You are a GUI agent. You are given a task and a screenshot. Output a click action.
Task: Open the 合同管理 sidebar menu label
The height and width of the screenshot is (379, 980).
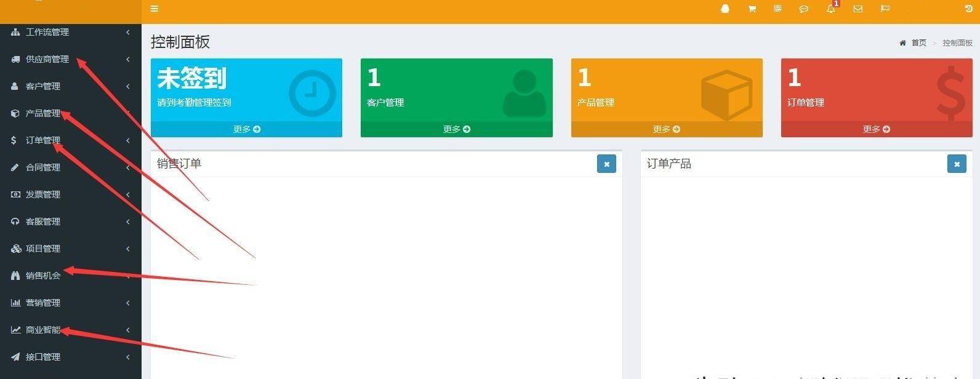coord(43,167)
